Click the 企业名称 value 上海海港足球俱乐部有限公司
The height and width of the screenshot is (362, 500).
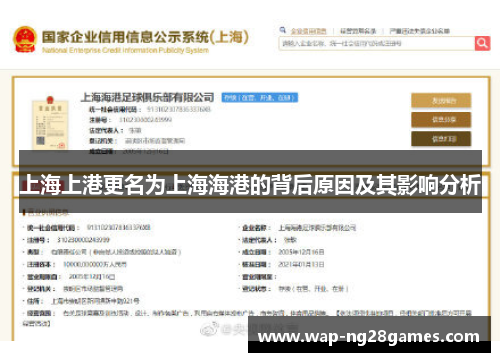[317, 228]
